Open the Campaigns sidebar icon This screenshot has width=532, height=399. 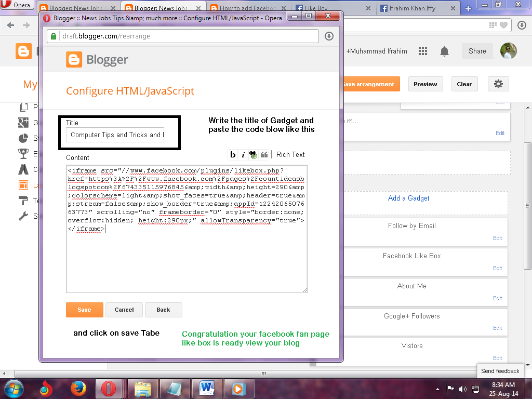pos(23,169)
